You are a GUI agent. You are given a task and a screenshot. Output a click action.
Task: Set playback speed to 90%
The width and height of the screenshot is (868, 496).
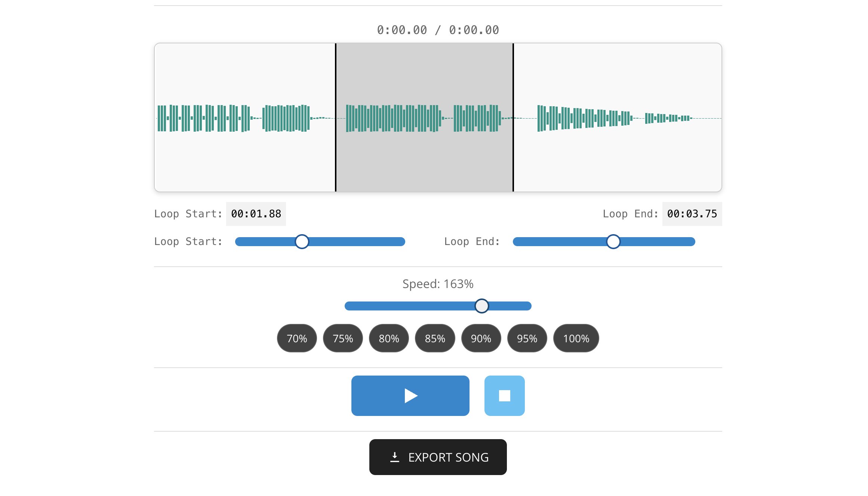coord(481,338)
